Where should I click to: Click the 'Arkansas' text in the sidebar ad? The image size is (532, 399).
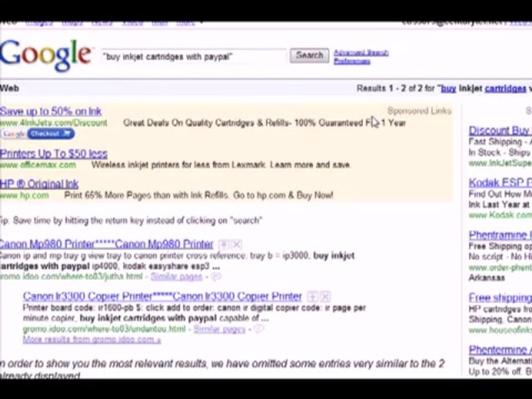pos(487,278)
